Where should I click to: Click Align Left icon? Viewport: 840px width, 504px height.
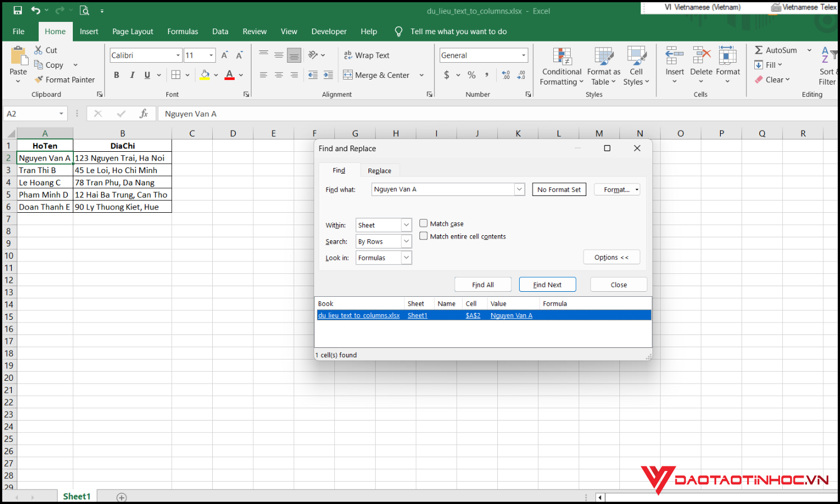pyautogui.click(x=264, y=75)
